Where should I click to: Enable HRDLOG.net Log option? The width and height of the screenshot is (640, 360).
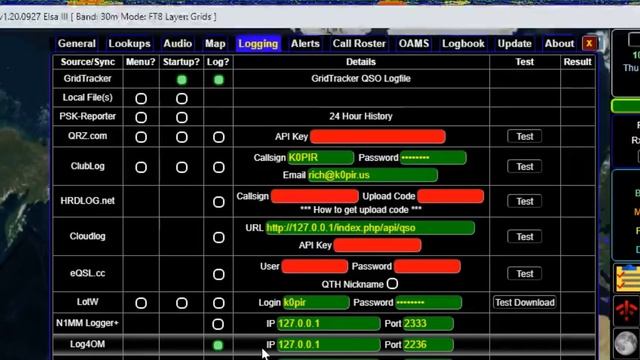click(219, 202)
